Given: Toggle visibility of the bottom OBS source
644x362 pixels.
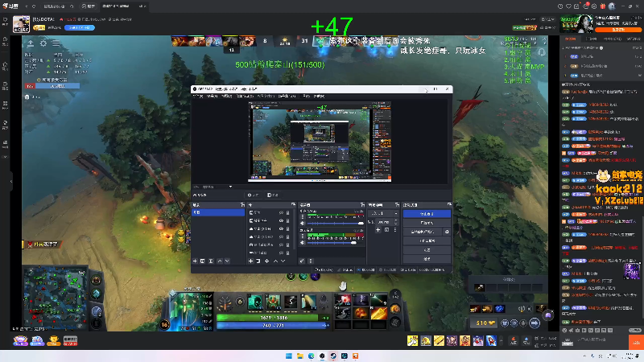Looking at the screenshot, I should pos(281,253).
